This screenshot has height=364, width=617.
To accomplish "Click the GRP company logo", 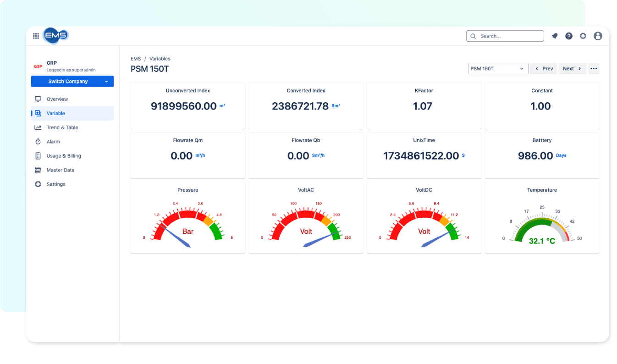I will [38, 66].
